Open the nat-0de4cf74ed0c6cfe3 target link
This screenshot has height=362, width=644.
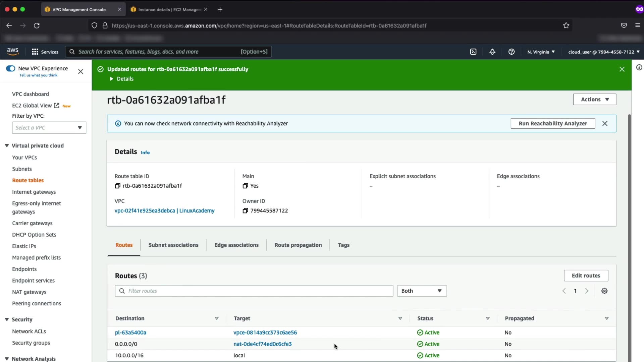pos(262,344)
